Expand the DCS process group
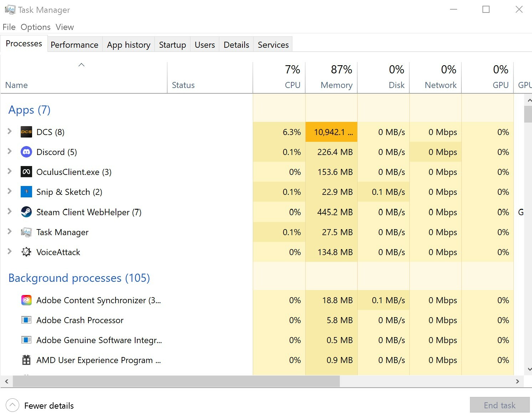Image resolution: width=532 pixels, height=419 pixels. pos(10,131)
